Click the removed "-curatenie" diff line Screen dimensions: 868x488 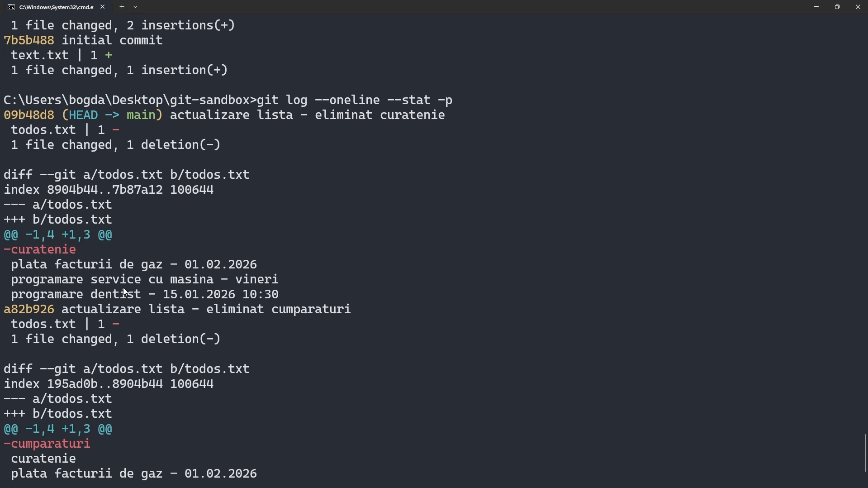pos(40,249)
